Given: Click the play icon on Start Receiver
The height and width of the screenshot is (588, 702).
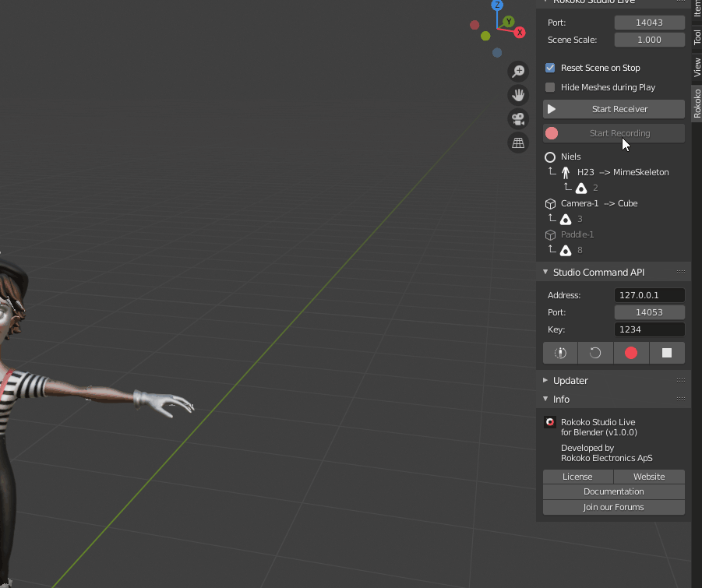Looking at the screenshot, I should click(552, 109).
